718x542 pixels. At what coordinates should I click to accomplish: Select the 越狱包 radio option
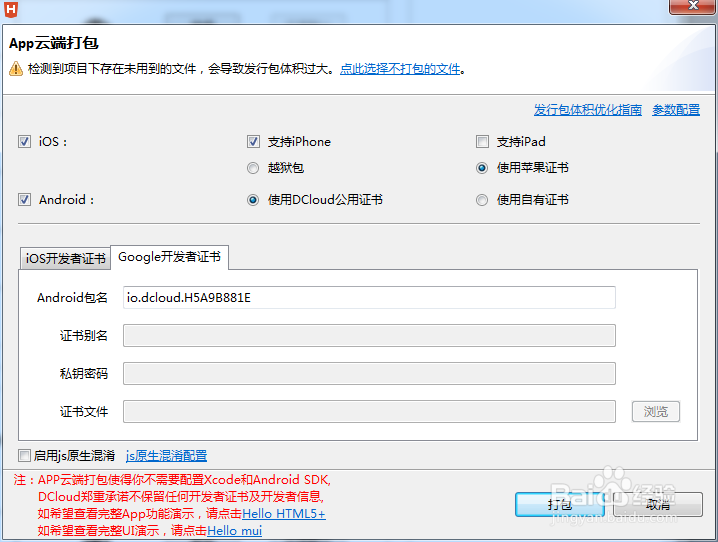[x=253, y=168]
